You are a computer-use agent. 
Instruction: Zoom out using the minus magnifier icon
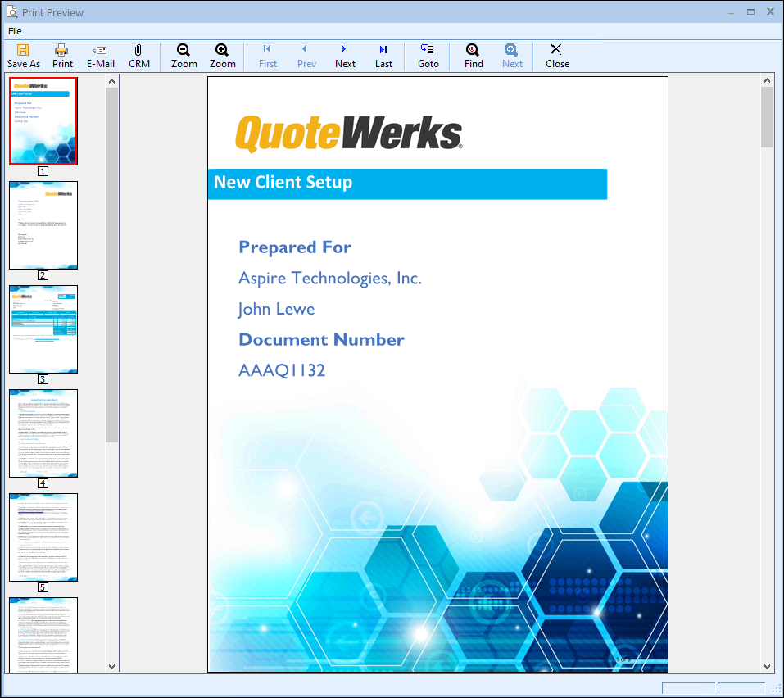[x=184, y=50]
